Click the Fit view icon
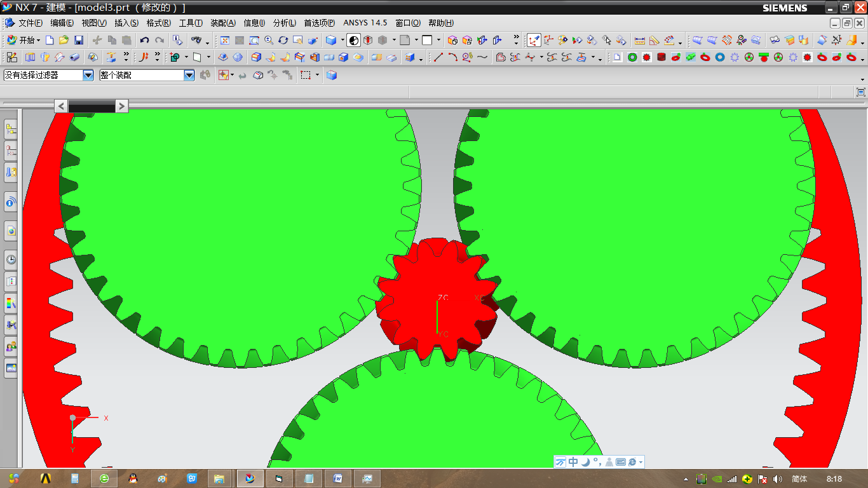The height and width of the screenshot is (488, 868). click(225, 40)
